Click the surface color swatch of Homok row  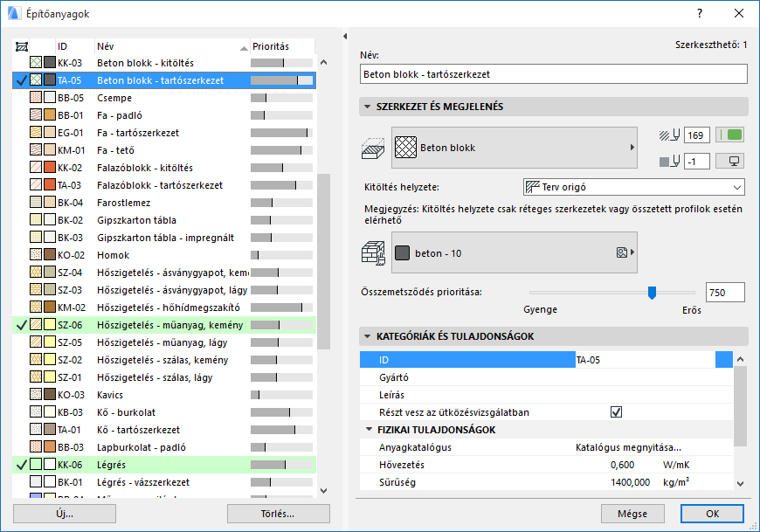(x=50, y=254)
